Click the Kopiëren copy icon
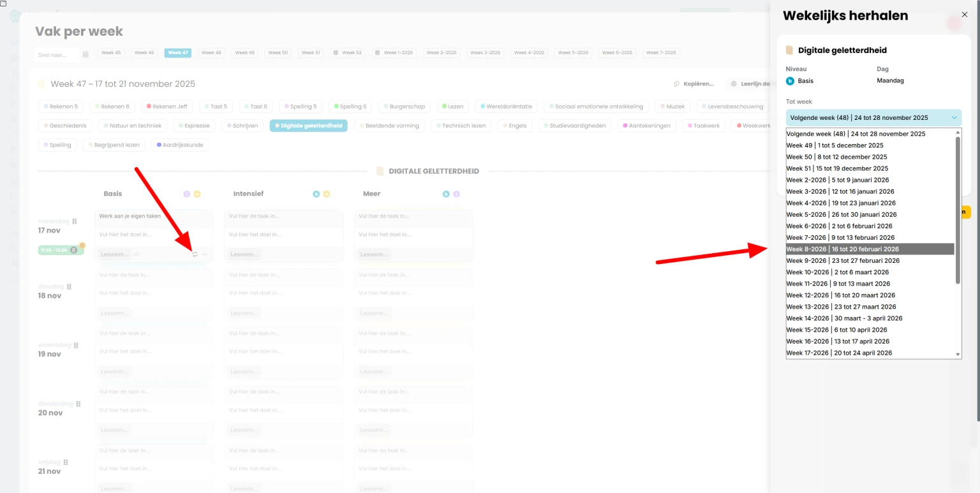 coord(676,84)
